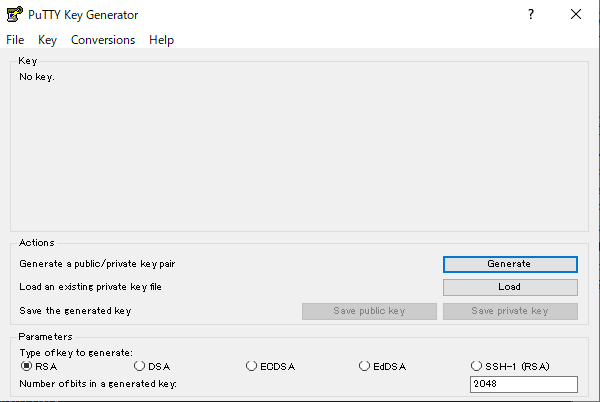Open the File menu

point(15,40)
